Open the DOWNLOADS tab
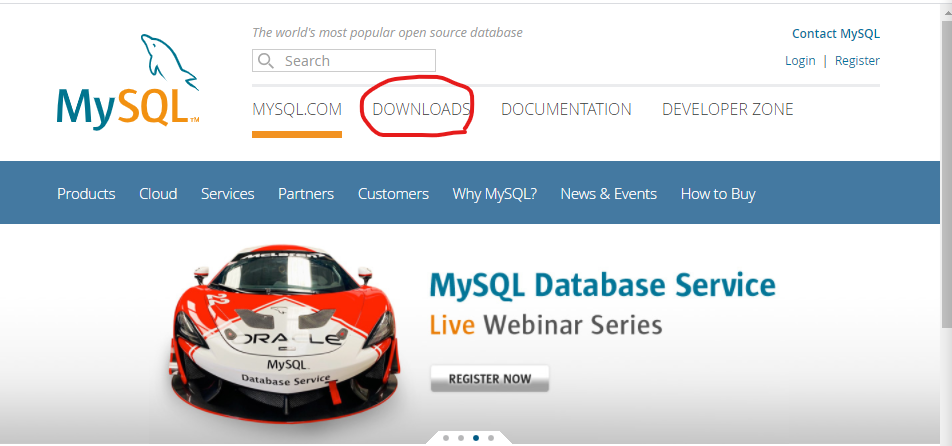This screenshot has height=446, width=952. (x=421, y=110)
